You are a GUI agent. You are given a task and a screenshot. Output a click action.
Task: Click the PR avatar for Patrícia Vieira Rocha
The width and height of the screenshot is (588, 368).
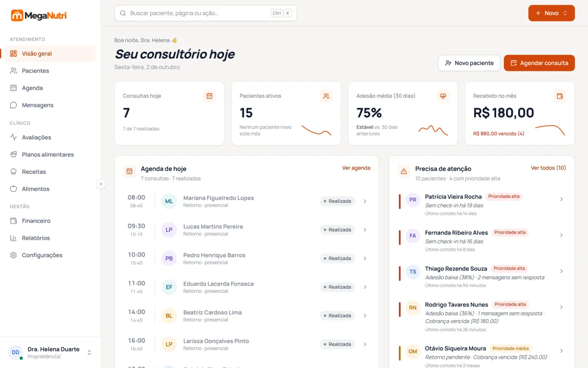pyautogui.click(x=413, y=200)
